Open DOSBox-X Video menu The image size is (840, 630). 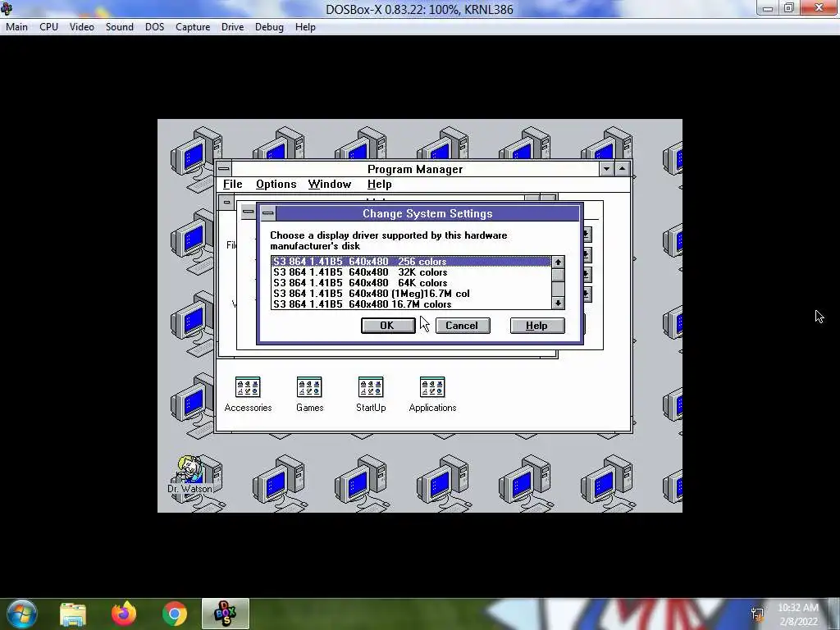point(82,27)
